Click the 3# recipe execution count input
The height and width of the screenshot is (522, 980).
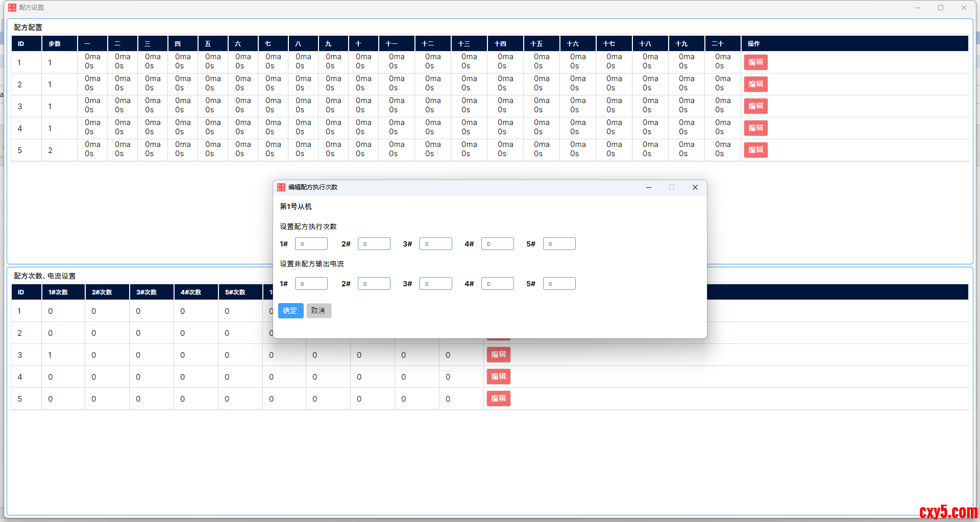pos(435,244)
